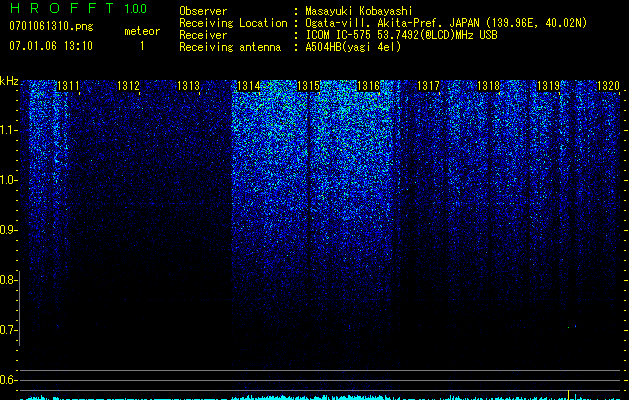Click the 1311 time marker
The height and width of the screenshot is (400, 629).
pyautogui.click(x=68, y=86)
